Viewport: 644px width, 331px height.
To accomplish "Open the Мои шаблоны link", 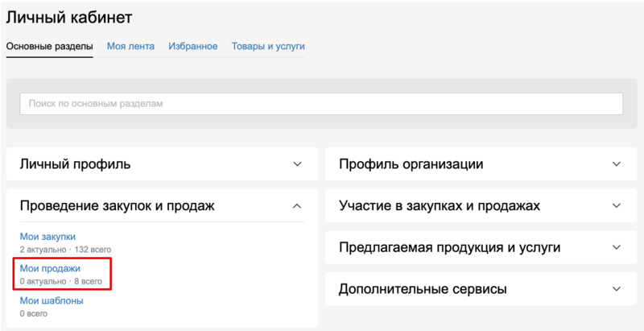I will (x=52, y=300).
